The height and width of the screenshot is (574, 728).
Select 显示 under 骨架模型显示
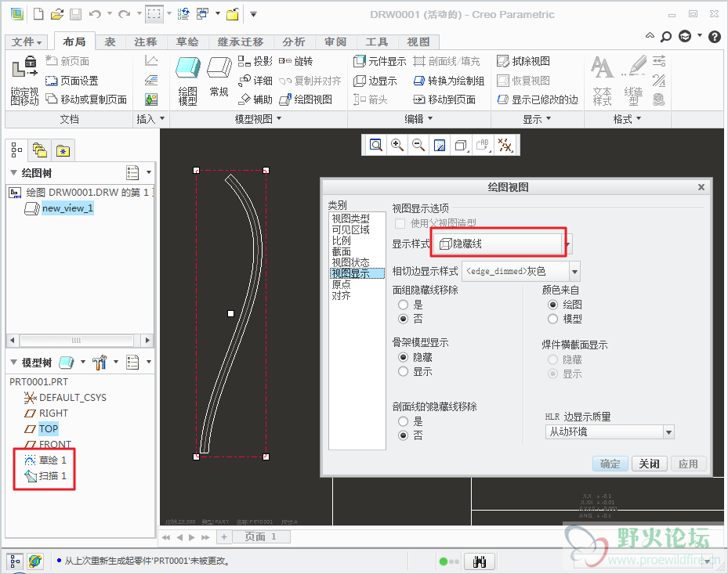(x=404, y=371)
